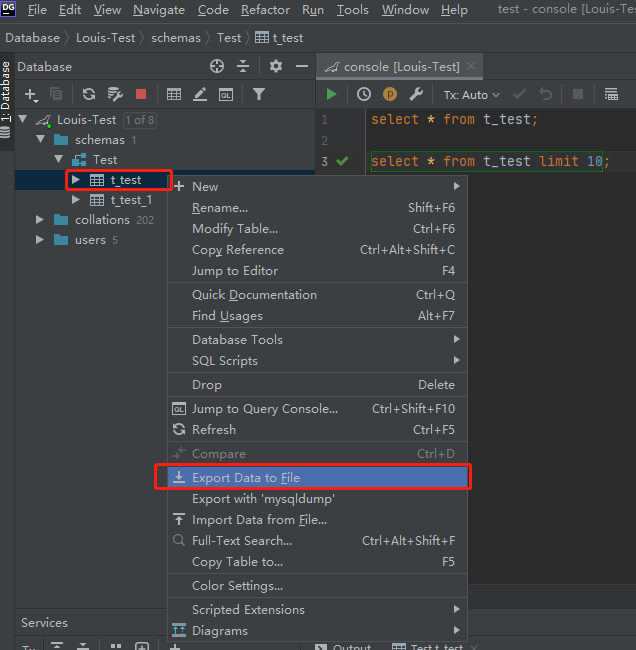The height and width of the screenshot is (650, 636).
Task: Open the Scripted Extensions submenu
Action: click(x=317, y=609)
